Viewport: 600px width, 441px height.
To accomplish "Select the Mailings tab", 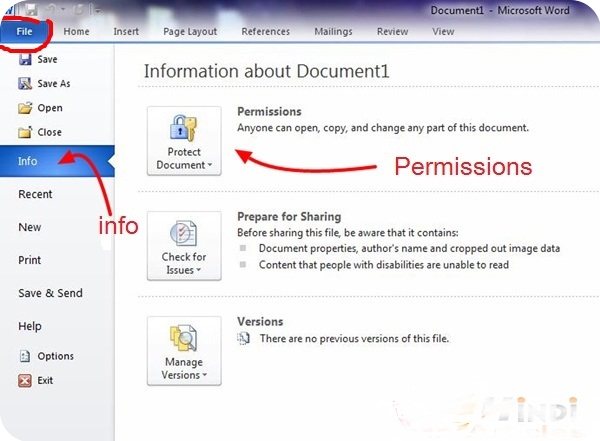I will 333,31.
